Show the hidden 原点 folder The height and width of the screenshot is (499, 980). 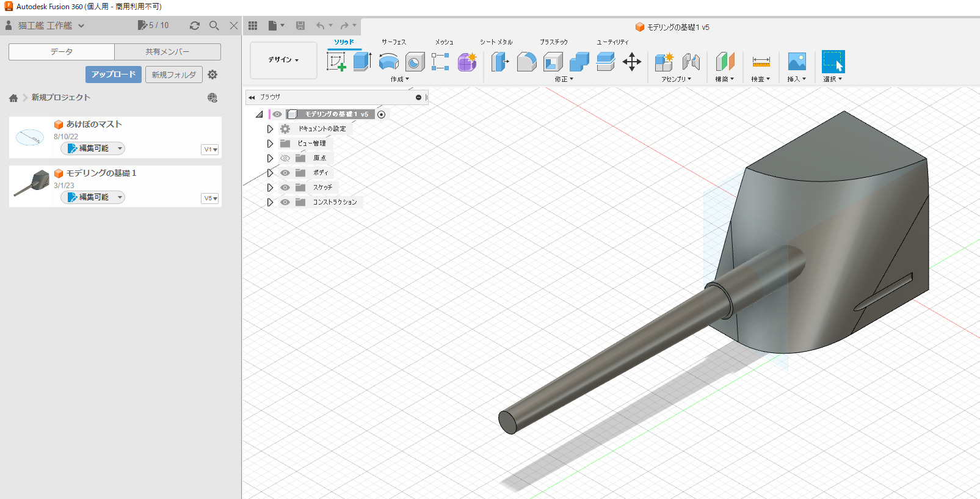tap(285, 158)
